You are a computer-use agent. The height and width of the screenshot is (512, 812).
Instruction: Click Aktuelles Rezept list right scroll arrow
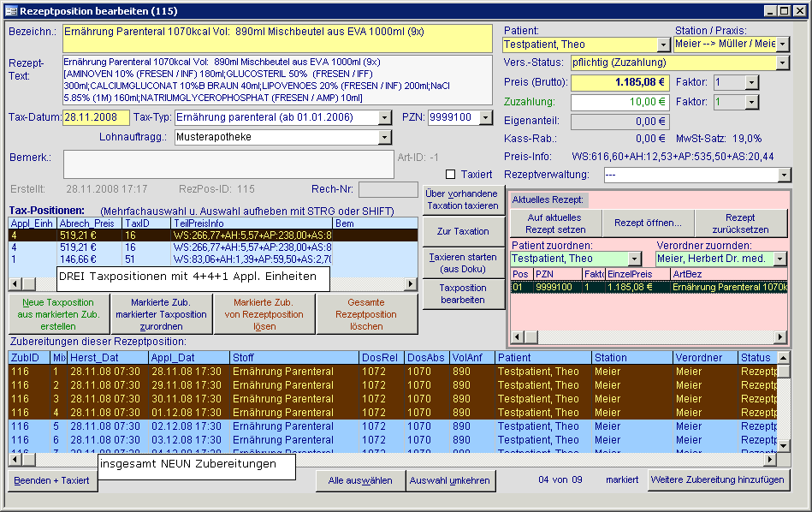click(x=779, y=337)
